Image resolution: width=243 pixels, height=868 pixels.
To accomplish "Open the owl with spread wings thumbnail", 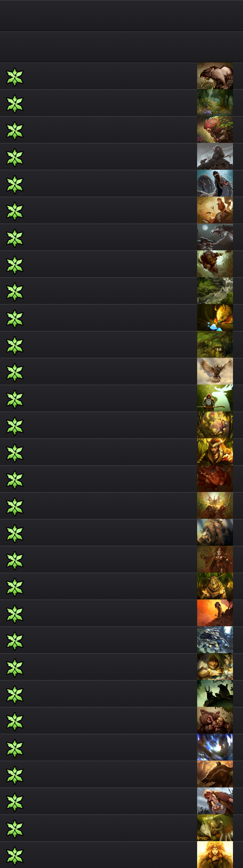I will [215, 371].
